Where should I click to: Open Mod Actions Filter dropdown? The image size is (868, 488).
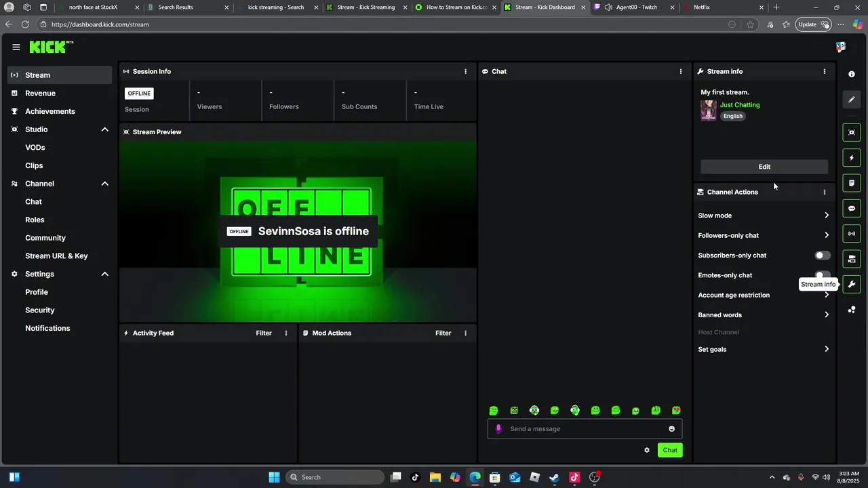[x=443, y=333]
